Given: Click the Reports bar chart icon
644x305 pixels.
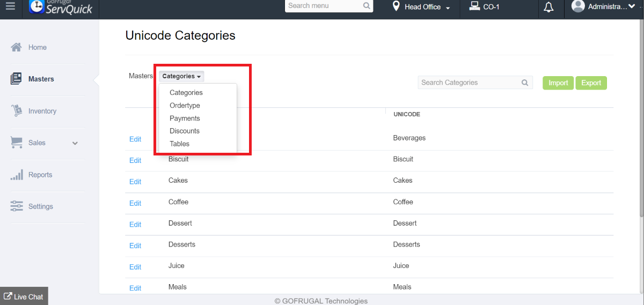Looking at the screenshot, I should pyautogui.click(x=17, y=175).
